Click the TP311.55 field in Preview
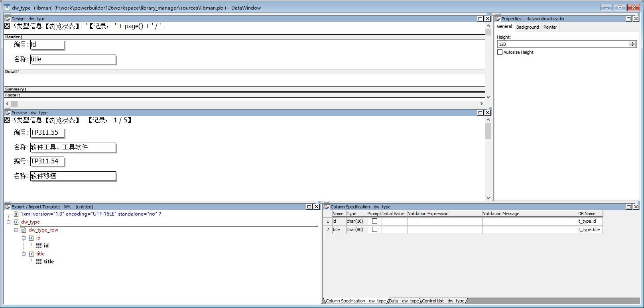The image size is (644, 308). click(47, 133)
